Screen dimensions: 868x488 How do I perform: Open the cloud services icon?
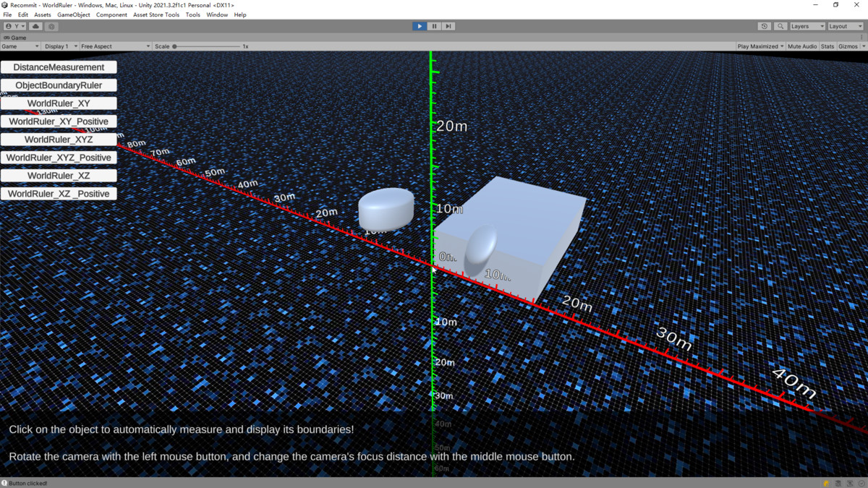[x=36, y=26]
